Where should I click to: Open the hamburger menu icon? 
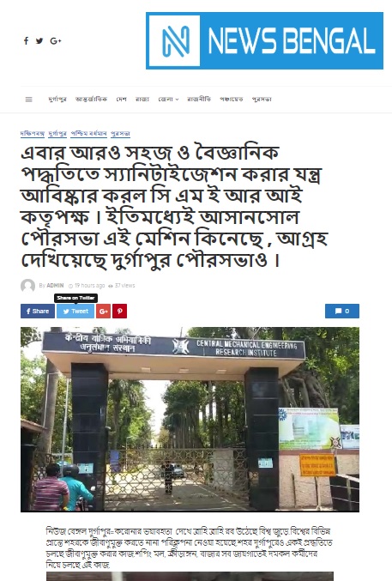(28, 100)
